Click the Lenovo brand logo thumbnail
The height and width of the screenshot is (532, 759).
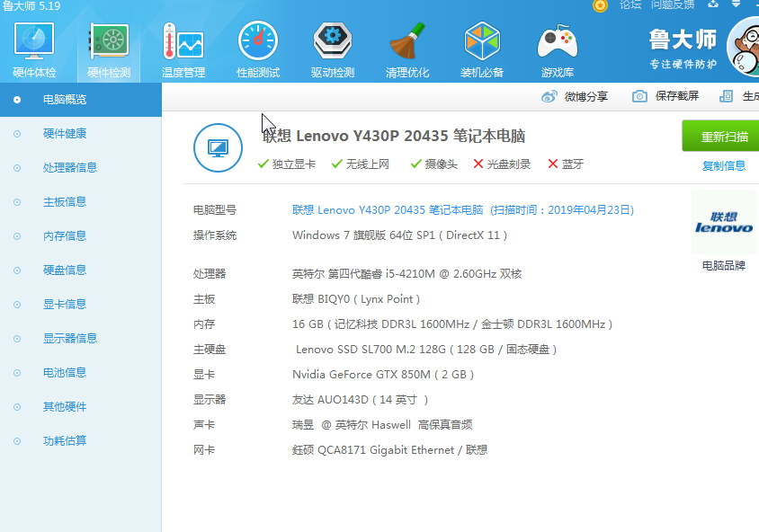click(724, 222)
